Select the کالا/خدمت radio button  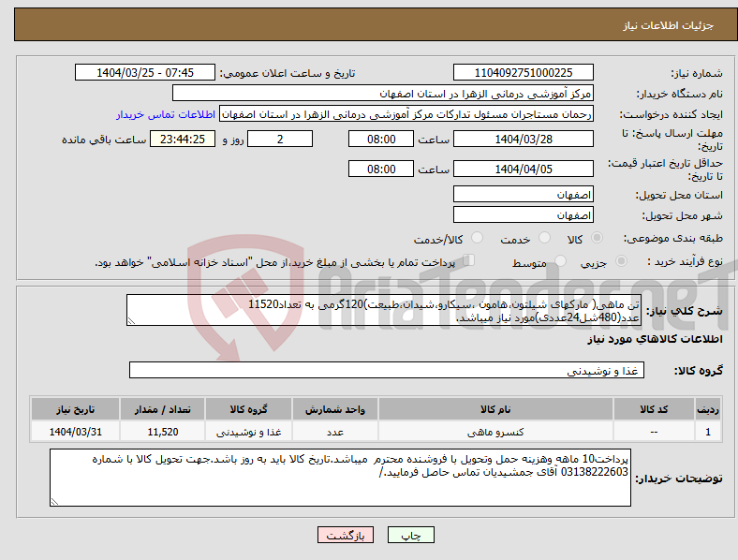coord(478,238)
